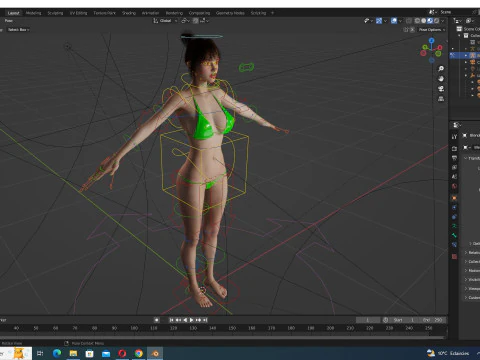
Task: Expand the Visibility panel
Action: coord(472,280)
